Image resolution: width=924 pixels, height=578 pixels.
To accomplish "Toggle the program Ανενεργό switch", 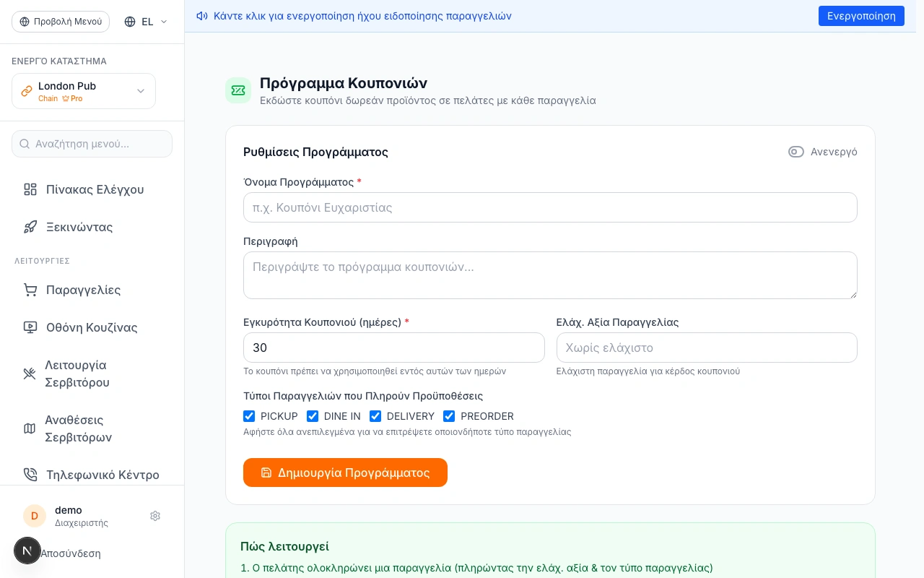I will point(796,152).
